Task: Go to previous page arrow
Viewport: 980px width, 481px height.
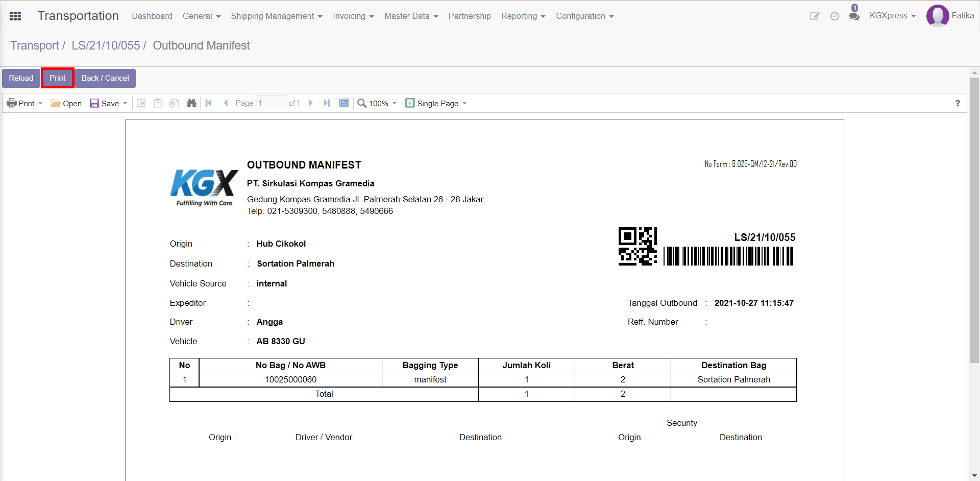Action: coord(226,103)
